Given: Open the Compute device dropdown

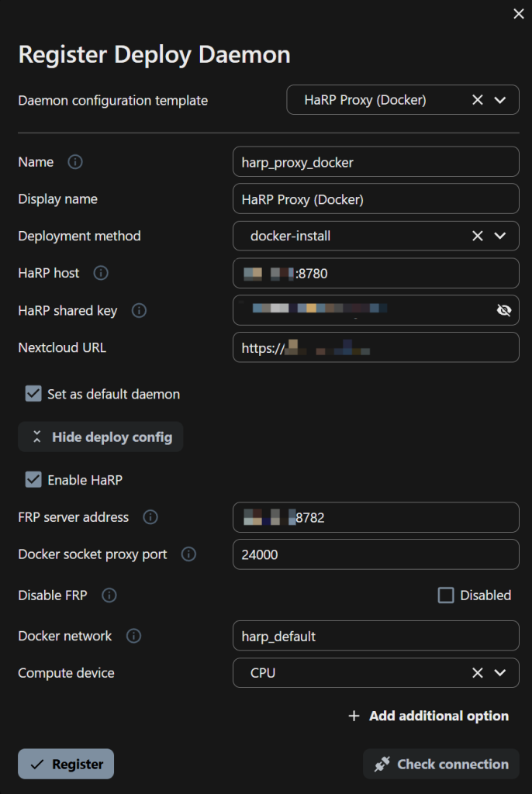Looking at the screenshot, I should (x=500, y=673).
